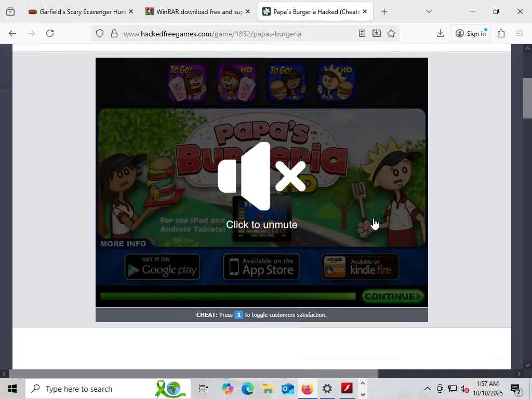Image resolution: width=532 pixels, height=399 pixels.
Task: Click the Firefox taskbar icon
Action: pyautogui.click(x=308, y=389)
